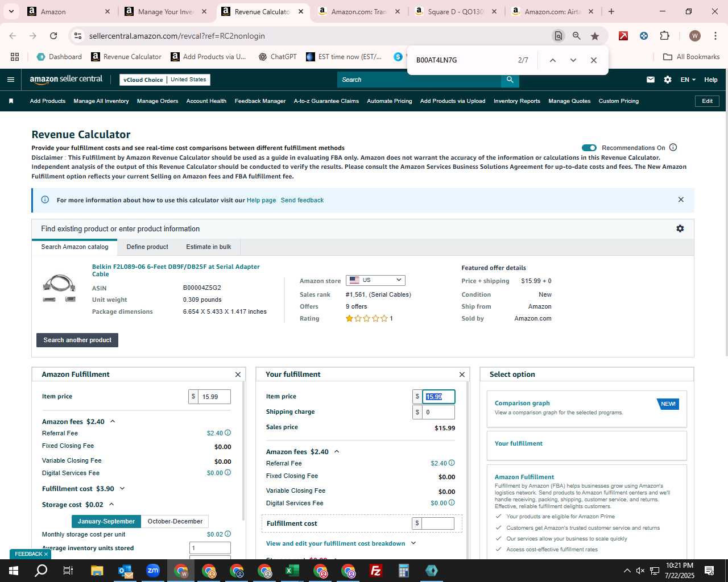This screenshot has height=582, width=728.
Task: Close the find-in-page bar
Action: click(594, 60)
